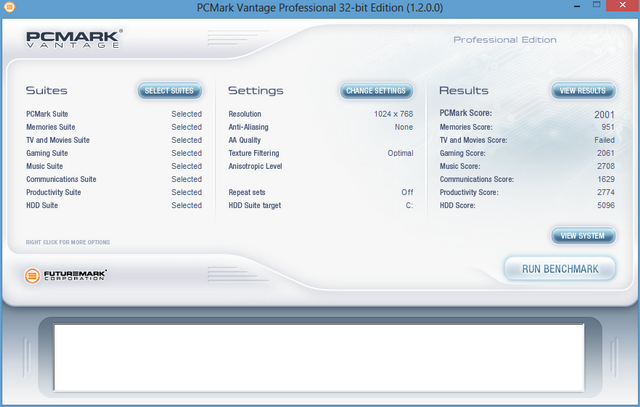Select the PCMark Suite row
This screenshot has height=407, width=640.
pyautogui.click(x=114, y=114)
